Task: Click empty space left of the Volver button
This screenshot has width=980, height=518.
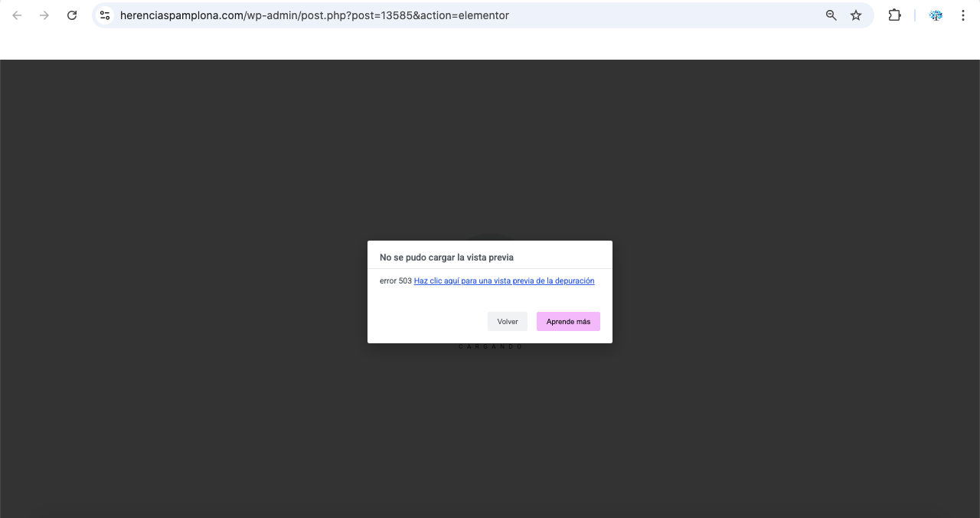Action: click(429, 322)
